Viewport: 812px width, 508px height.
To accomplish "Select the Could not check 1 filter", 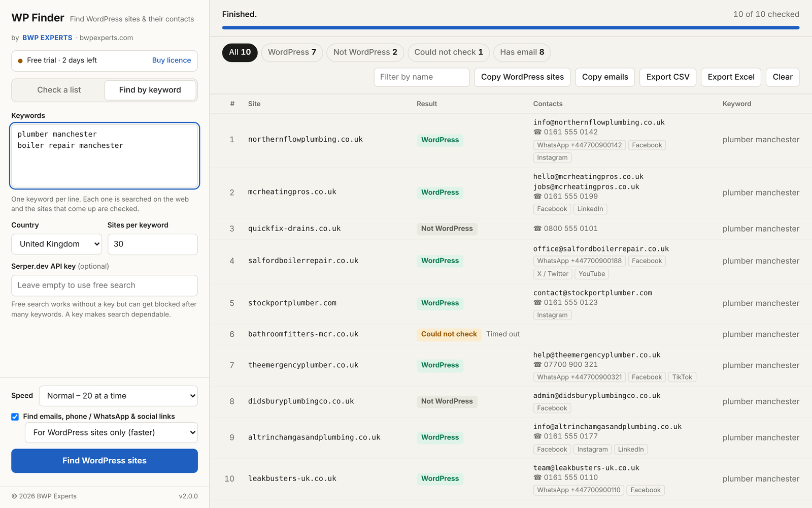I will click(x=449, y=52).
